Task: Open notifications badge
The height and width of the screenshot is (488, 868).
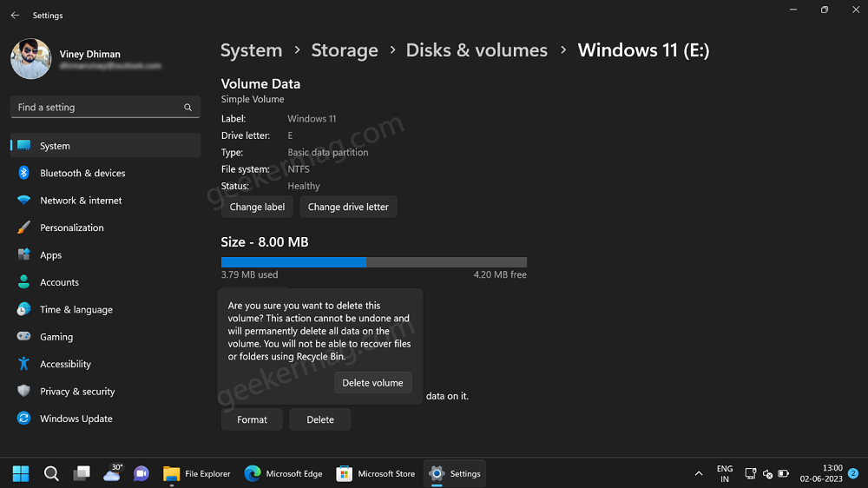Action: click(x=853, y=473)
